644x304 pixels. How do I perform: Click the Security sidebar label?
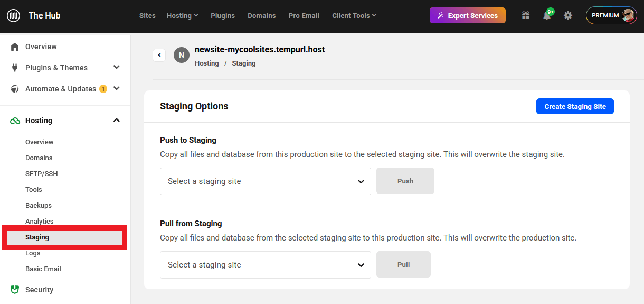tap(40, 290)
